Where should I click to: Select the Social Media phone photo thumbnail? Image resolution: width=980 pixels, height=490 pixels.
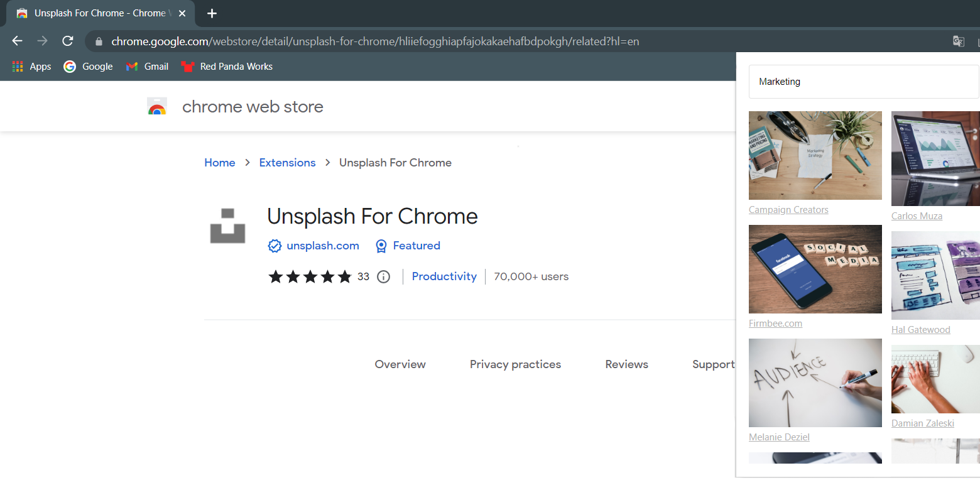815,269
